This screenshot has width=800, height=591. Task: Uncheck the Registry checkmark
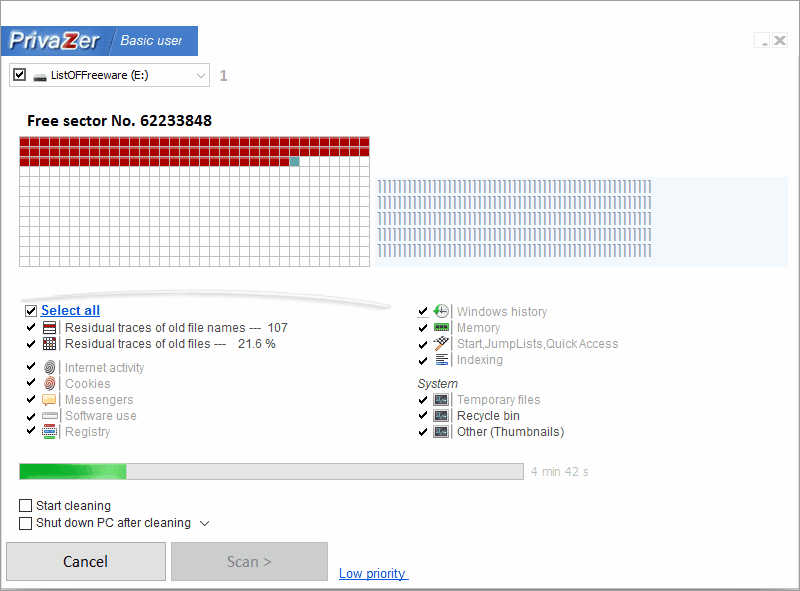tap(31, 431)
